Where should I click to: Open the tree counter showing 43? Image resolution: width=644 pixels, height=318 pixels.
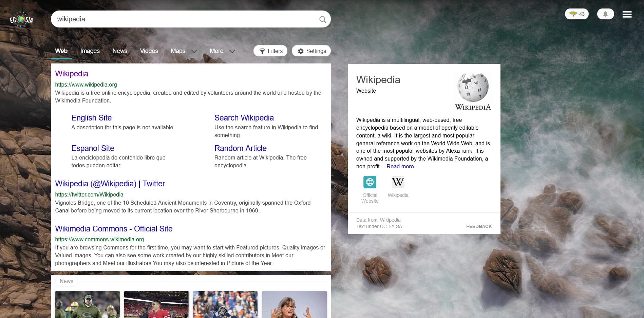576,14
